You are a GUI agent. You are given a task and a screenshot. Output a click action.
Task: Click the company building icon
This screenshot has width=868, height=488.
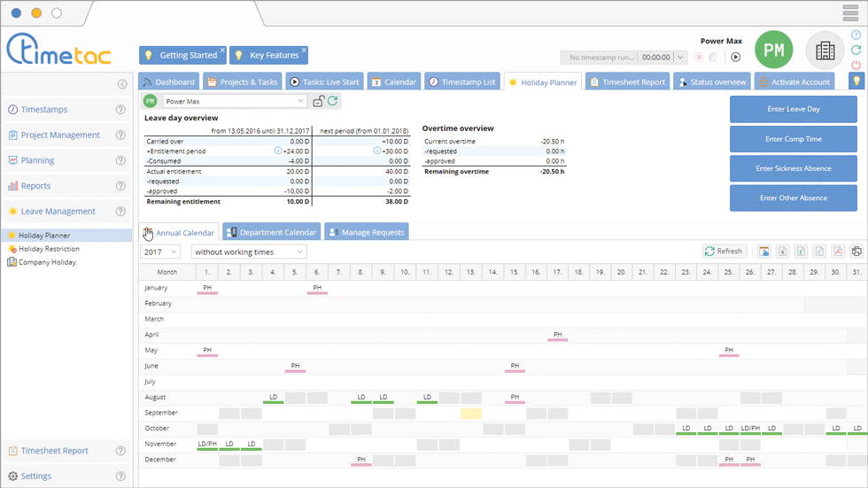[825, 50]
